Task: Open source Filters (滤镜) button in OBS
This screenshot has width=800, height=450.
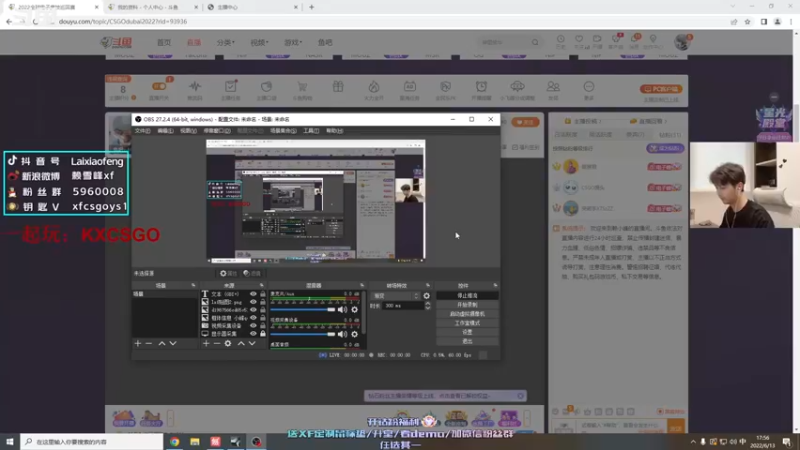Action: pos(252,273)
